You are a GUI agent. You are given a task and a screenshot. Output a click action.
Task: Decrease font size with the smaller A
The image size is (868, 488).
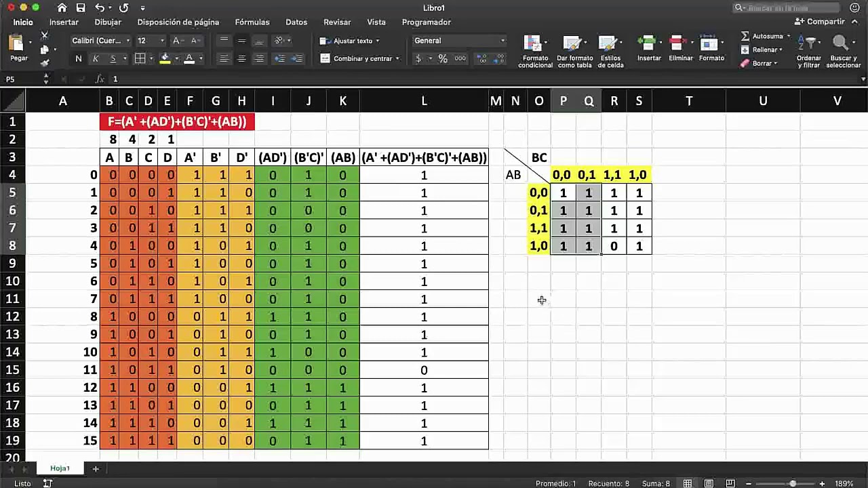(195, 41)
